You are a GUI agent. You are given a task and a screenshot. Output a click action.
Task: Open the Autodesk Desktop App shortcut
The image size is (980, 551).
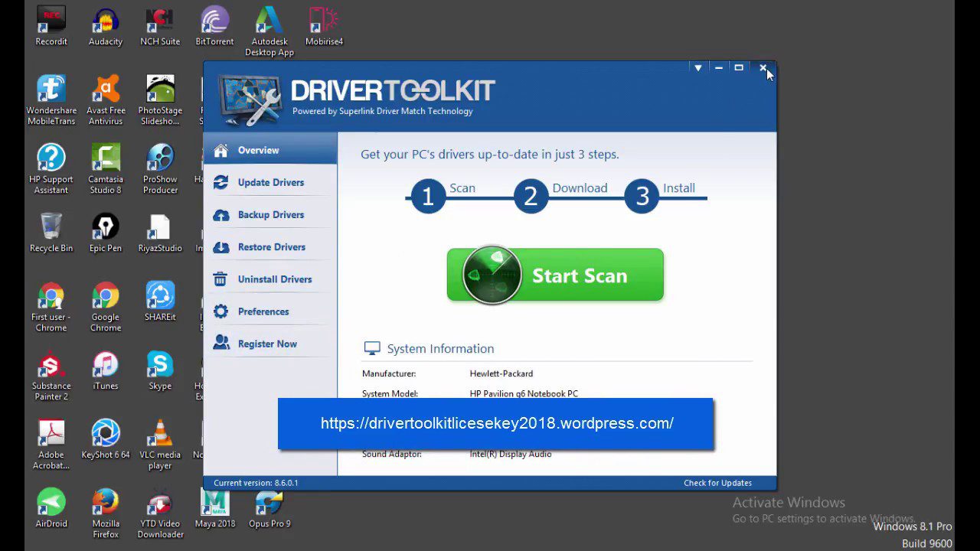tap(269, 31)
